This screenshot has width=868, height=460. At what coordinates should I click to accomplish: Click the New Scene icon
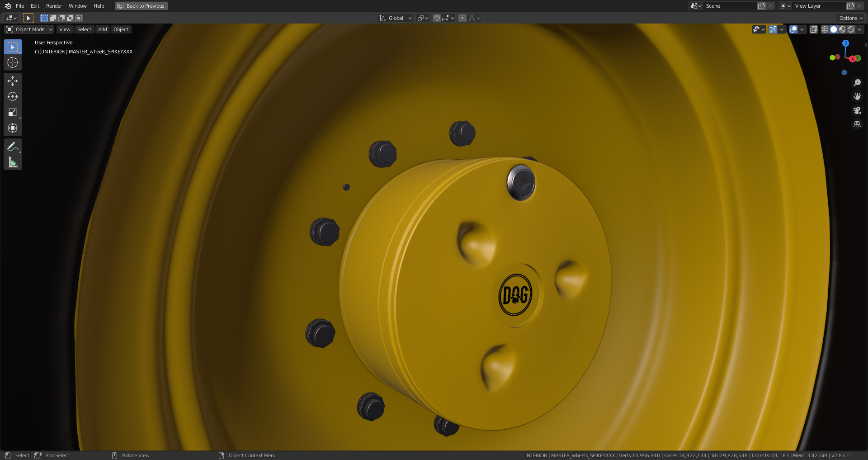761,6
